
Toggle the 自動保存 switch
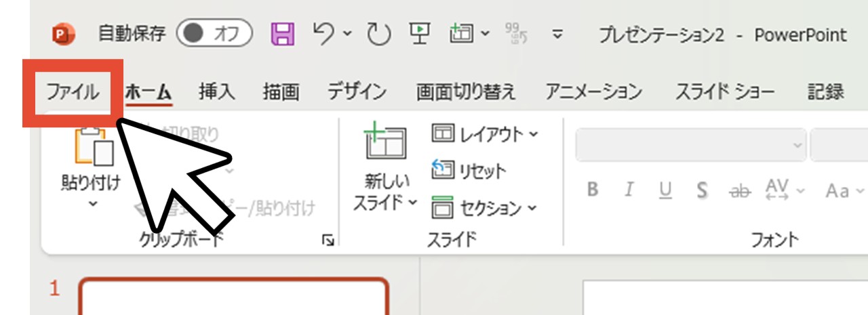214,34
